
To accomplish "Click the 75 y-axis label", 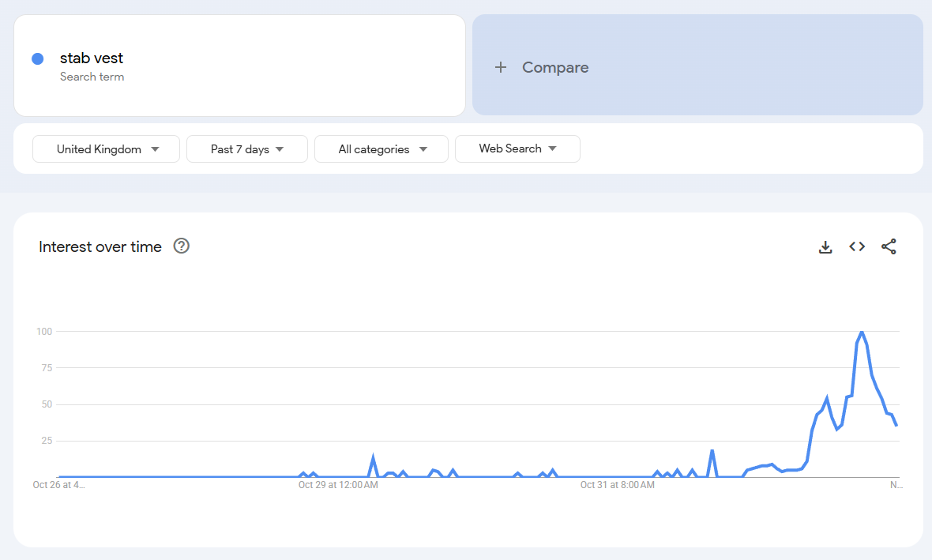I will (x=47, y=368).
